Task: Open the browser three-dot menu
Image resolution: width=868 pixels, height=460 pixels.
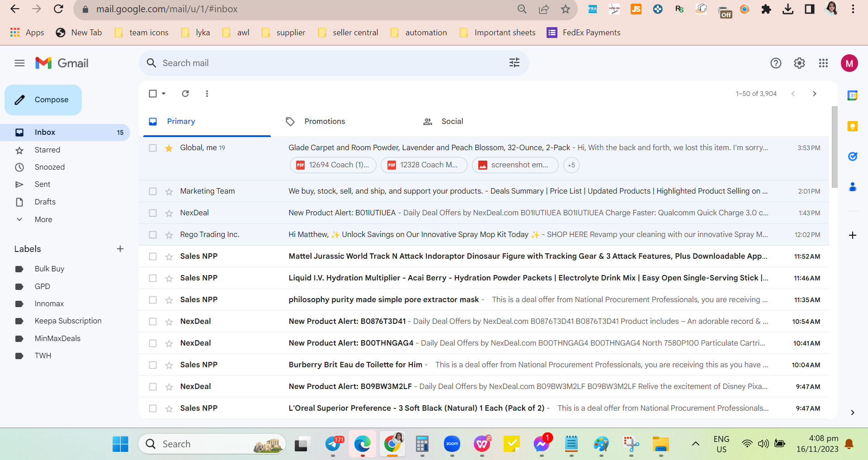Action: tap(853, 9)
